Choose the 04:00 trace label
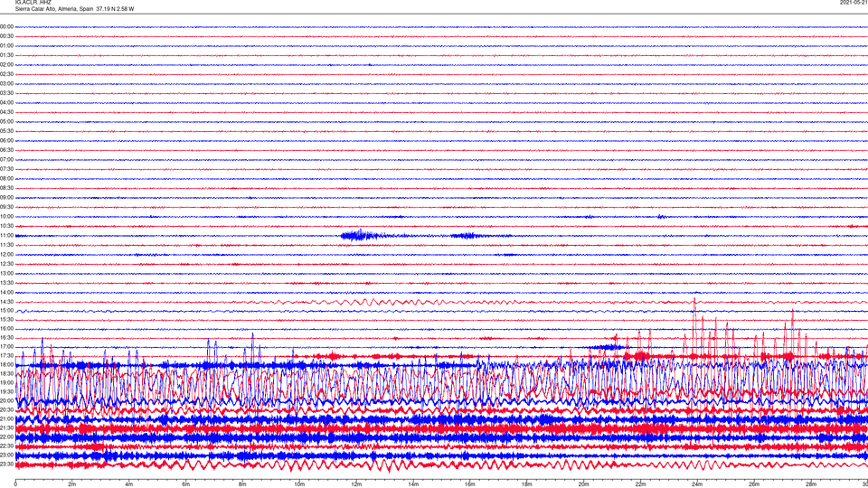Viewport: 868px width, 488px height. [6, 102]
